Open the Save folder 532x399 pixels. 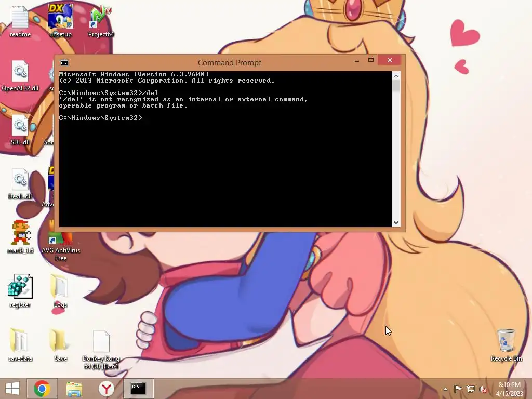click(x=60, y=344)
